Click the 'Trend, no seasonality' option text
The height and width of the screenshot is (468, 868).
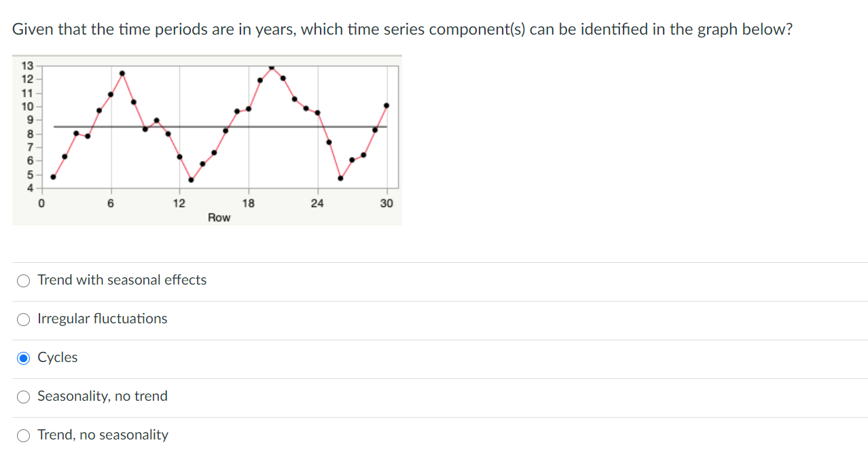click(103, 435)
